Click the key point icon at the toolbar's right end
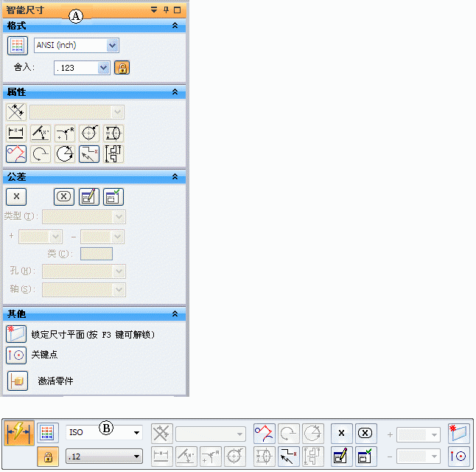476x472 pixels. [458, 457]
